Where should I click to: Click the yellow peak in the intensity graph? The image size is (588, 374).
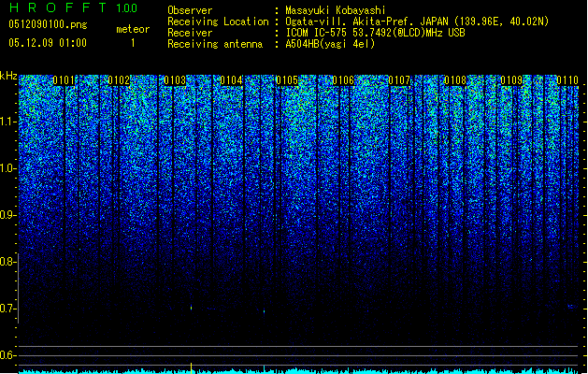click(192, 368)
